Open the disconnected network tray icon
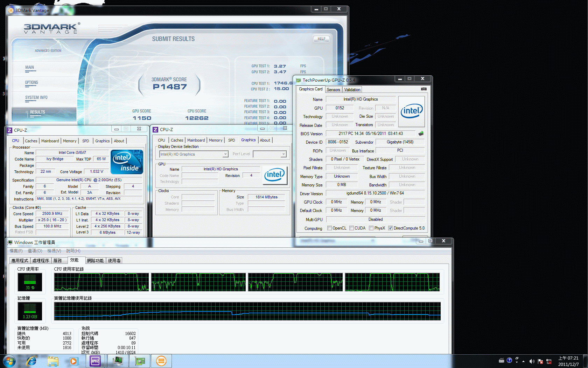The image size is (588, 368). coord(549,361)
